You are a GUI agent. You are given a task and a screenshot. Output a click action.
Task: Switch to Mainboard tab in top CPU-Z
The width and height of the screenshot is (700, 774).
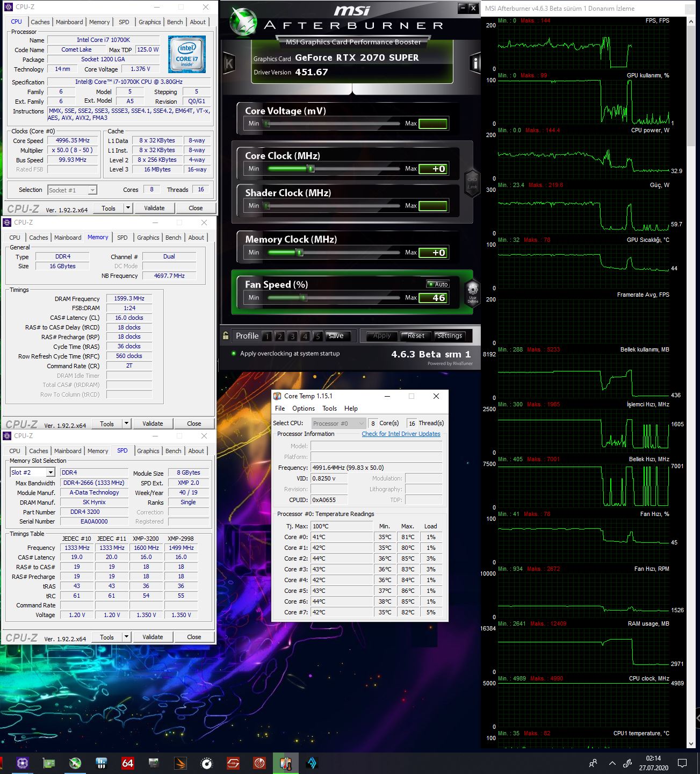coord(69,22)
